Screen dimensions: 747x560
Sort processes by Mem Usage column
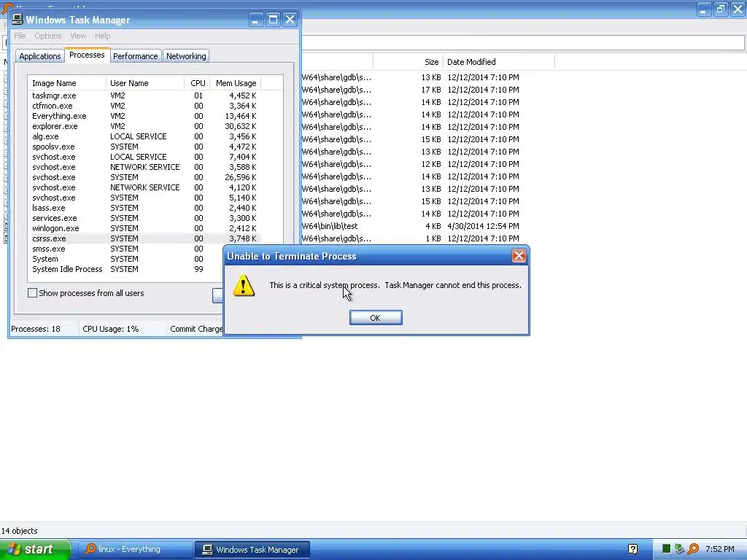[x=236, y=83]
